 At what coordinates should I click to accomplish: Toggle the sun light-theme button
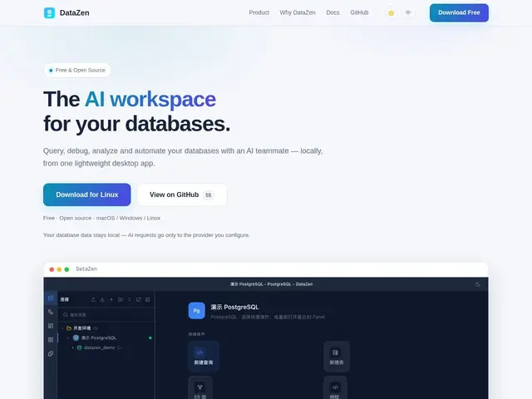click(x=392, y=13)
